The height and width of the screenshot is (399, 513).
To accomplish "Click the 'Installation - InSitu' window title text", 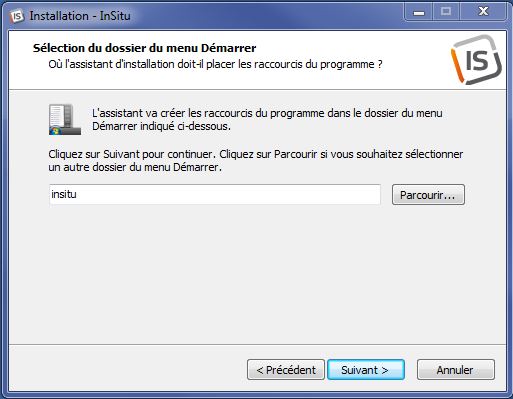I will [80, 16].
